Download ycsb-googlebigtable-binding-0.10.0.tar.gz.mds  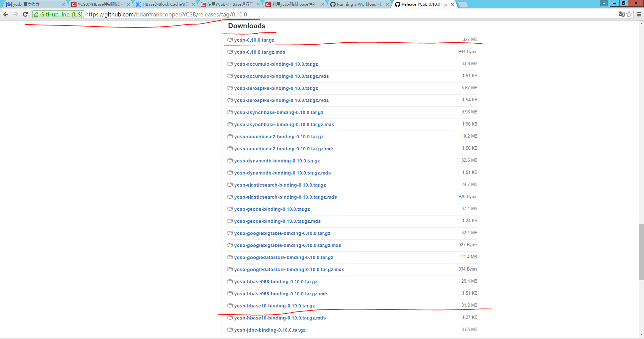[x=288, y=245]
